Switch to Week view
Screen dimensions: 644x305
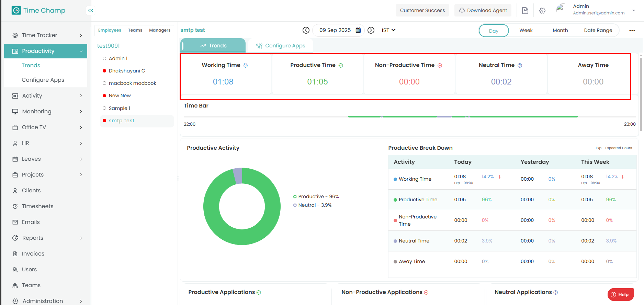point(526,30)
